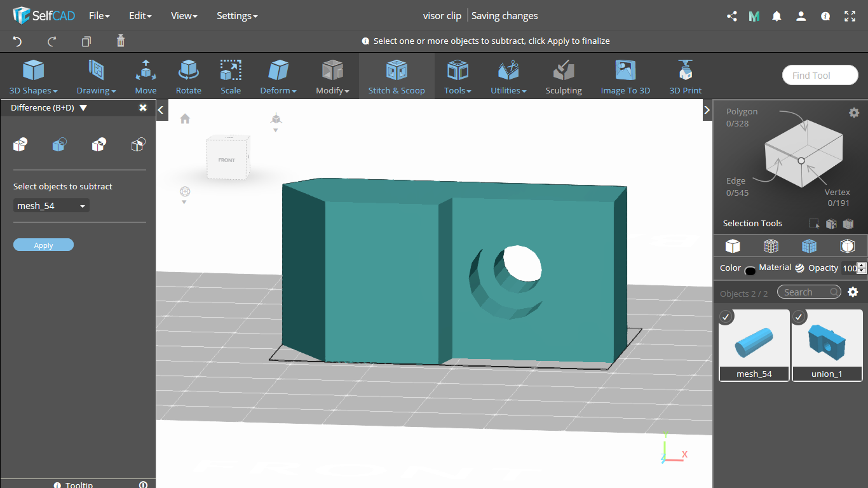Viewport: 868px width, 488px height.
Task: Click the Undo arrow icon
Action: [17, 41]
